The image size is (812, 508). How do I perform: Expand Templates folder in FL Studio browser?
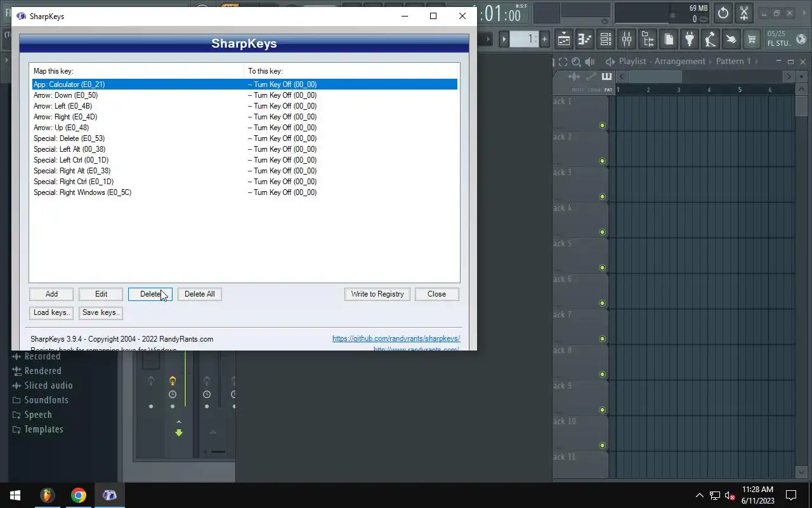38,429
